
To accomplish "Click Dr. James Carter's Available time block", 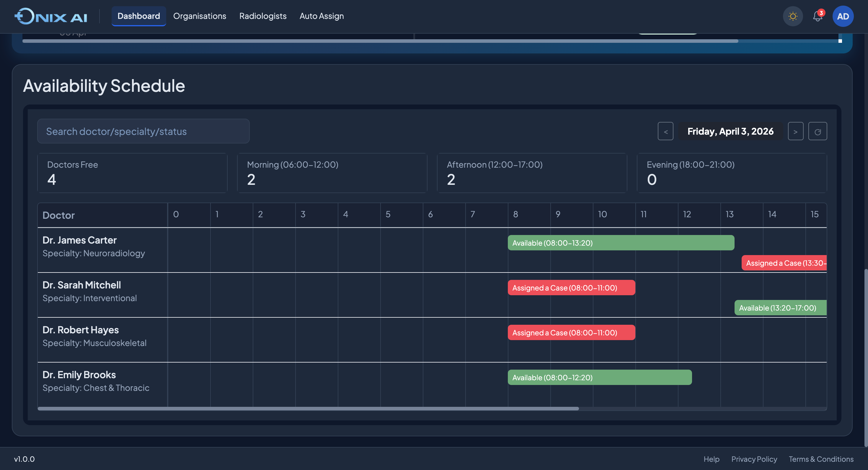I will tap(621, 243).
